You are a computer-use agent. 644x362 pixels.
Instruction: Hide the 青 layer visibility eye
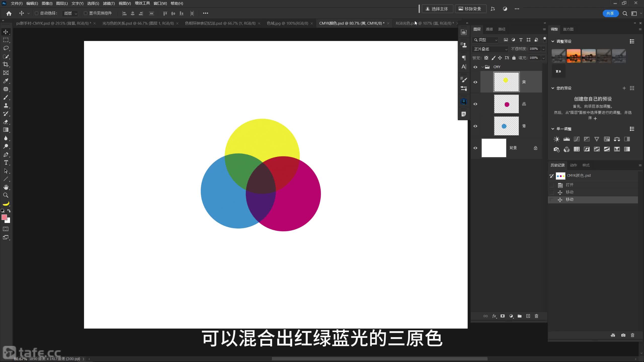point(475,126)
